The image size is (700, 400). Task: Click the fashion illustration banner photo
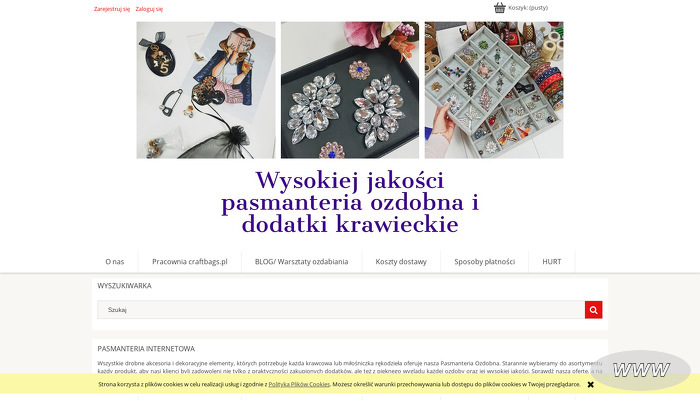[206, 90]
